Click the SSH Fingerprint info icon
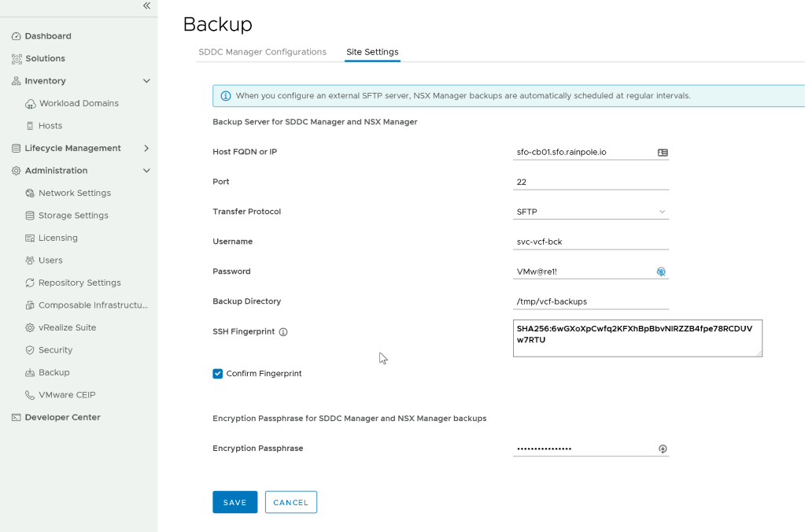 click(283, 332)
